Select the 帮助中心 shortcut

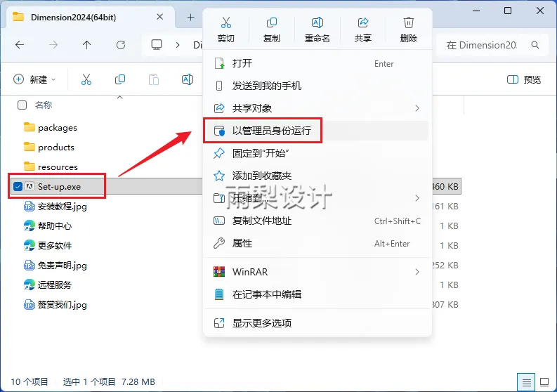(48, 226)
